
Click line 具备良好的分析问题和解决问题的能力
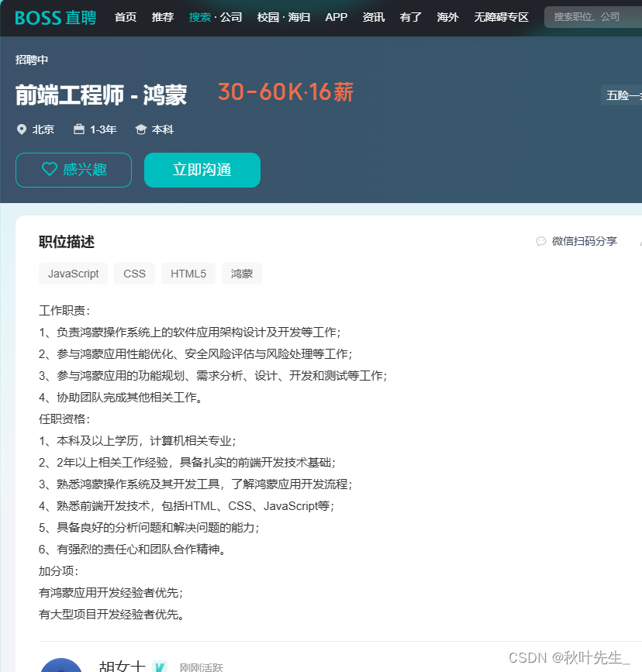point(149,528)
